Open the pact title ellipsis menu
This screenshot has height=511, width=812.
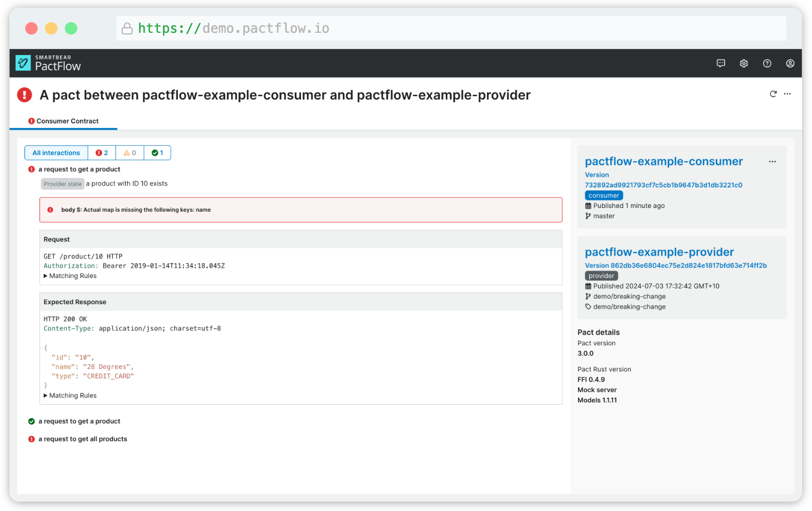point(788,94)
